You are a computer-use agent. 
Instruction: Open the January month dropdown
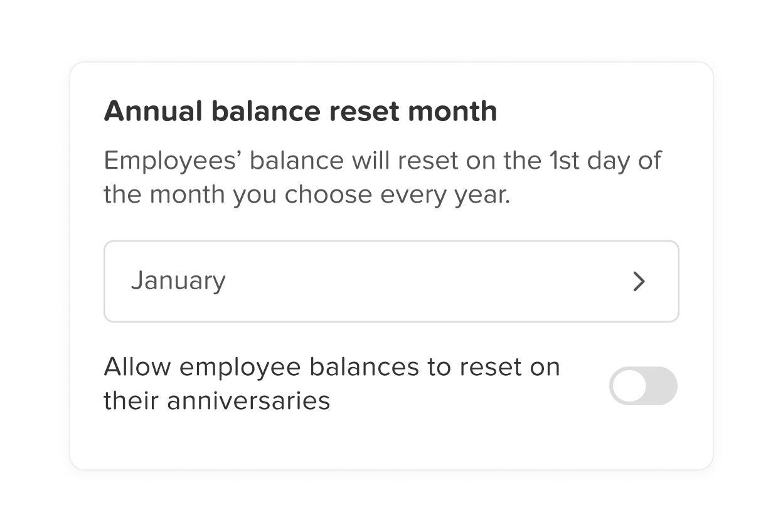coord(390,282)
